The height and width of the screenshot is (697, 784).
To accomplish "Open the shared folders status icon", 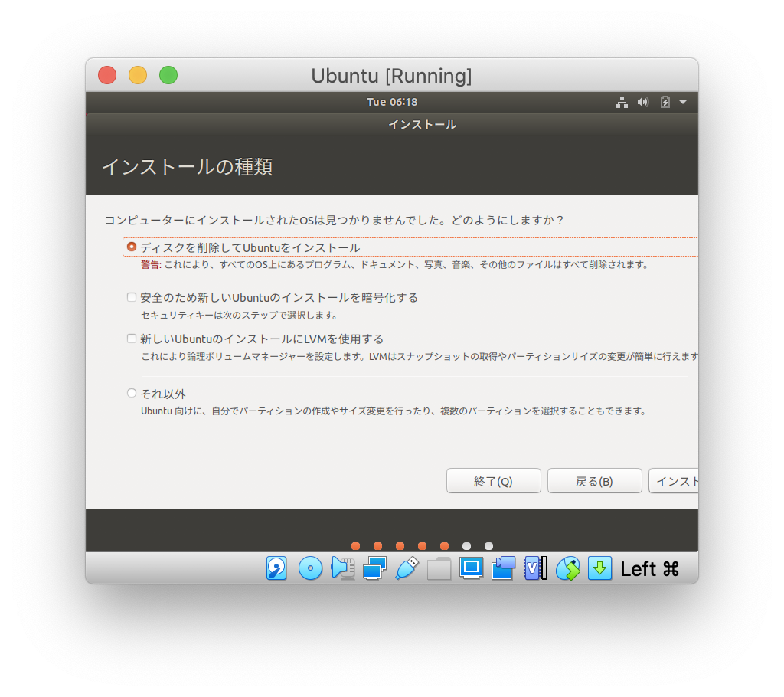I will click(x=439, y=568).
